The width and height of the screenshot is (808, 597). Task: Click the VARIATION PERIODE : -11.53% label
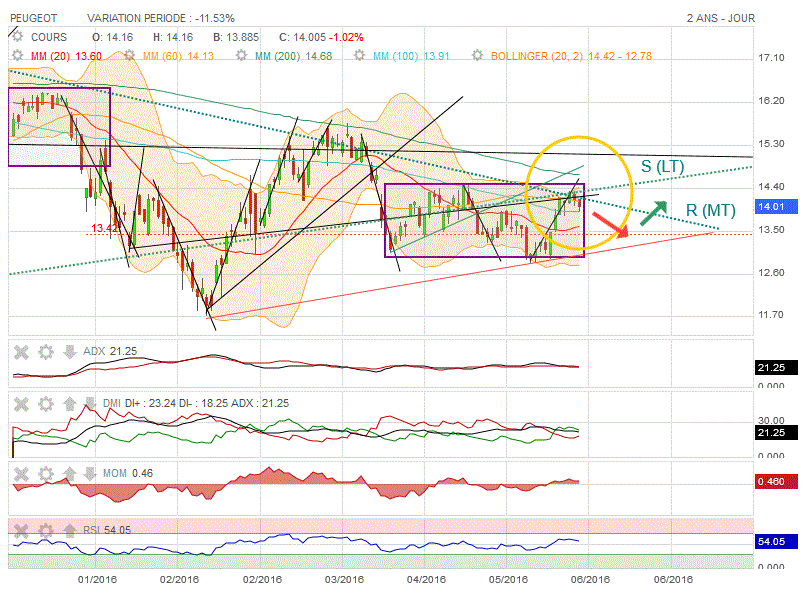tap(161, 19)
